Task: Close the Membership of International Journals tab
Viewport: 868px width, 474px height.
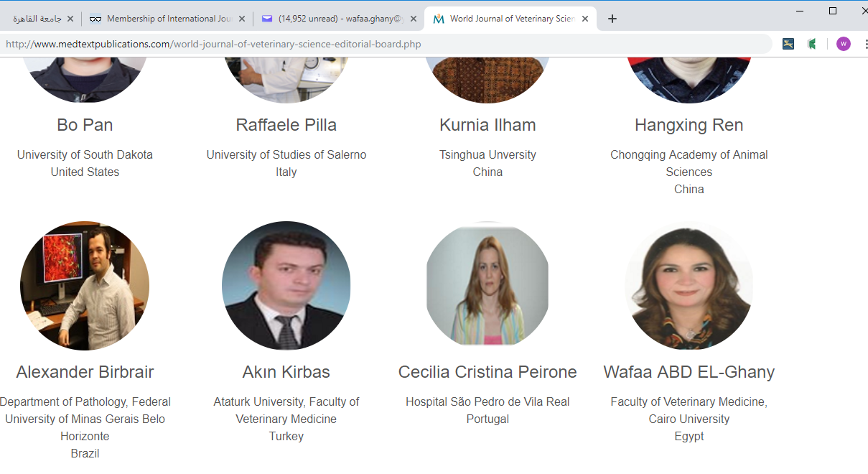Action: (x=241, y=19)
